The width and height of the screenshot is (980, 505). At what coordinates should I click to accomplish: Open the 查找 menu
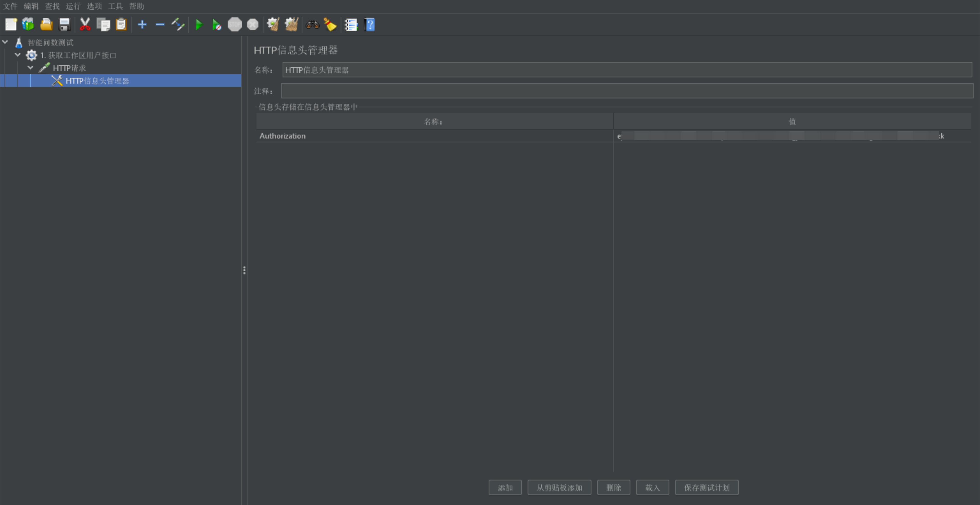point(53,6)
